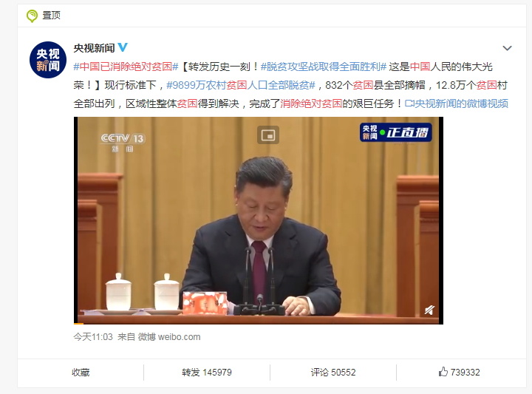Click the pinned post green icon

32,16
